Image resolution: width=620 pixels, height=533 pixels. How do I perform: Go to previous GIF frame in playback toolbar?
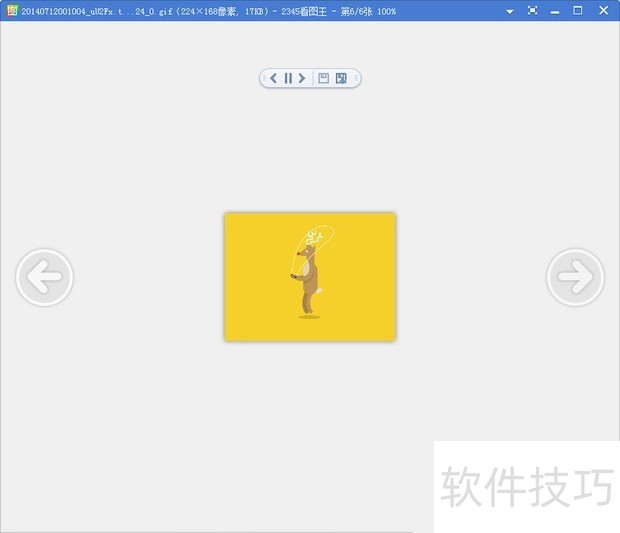(274, 78)
